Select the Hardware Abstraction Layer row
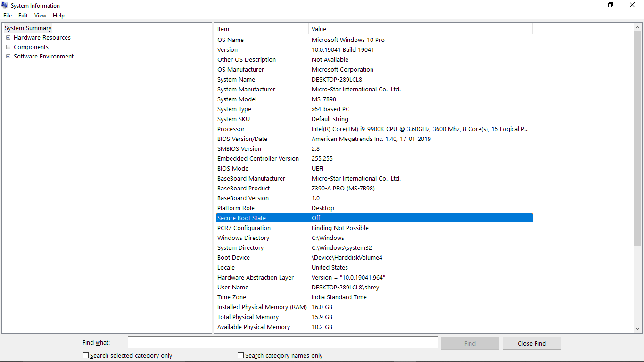Image resolution: width=644 pixels, height=362 pixels. click(x=374, y=278)
